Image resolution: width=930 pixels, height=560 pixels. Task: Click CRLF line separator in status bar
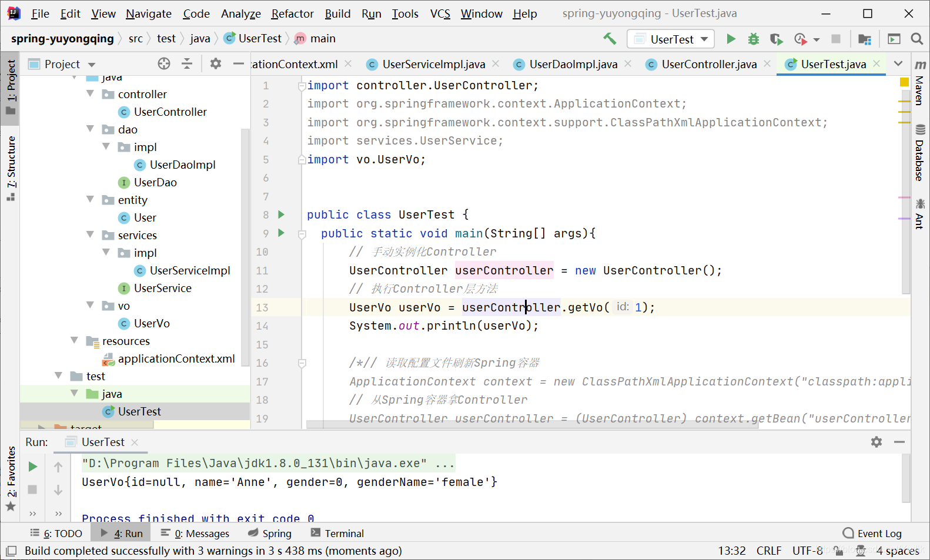[769, 551]
